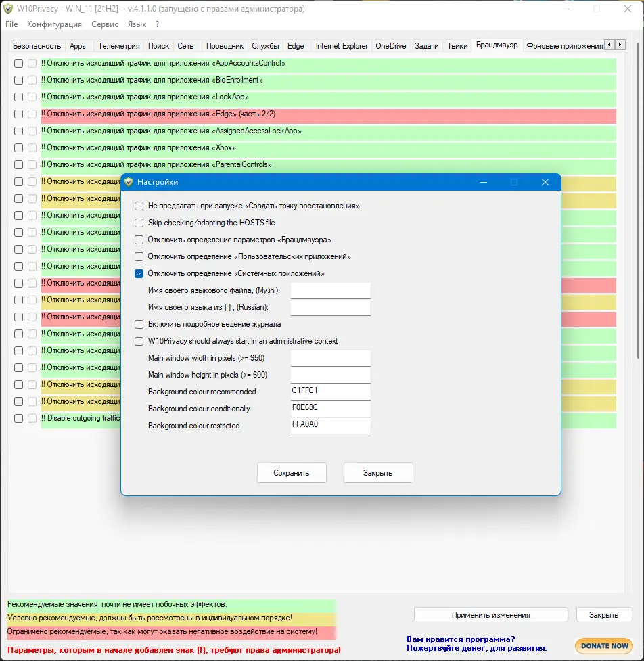Open the Язык menu
Viewport: 644px width, 661px height.
click(x=137, y=24)
